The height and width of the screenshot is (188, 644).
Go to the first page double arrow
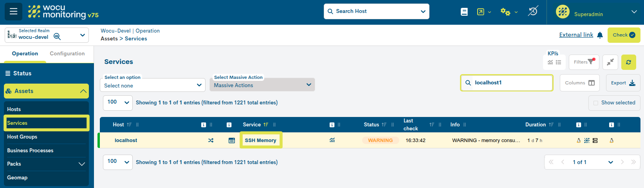pyautogui.click(x=551, y=162)
